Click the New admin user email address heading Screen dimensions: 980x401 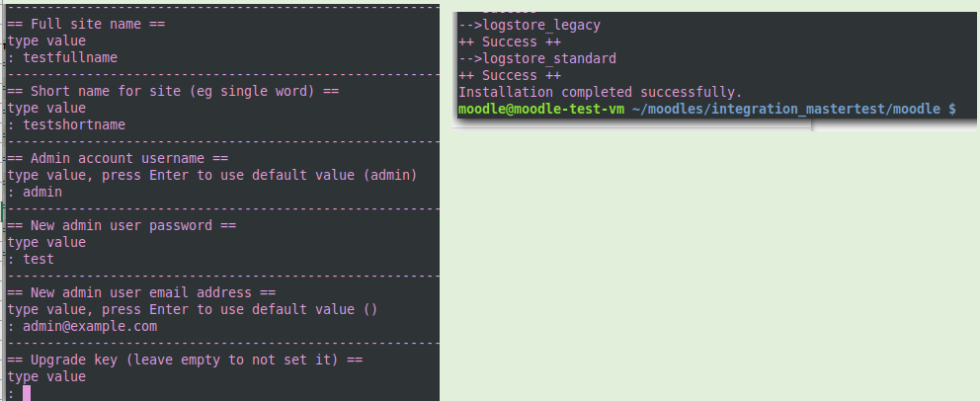142,293
